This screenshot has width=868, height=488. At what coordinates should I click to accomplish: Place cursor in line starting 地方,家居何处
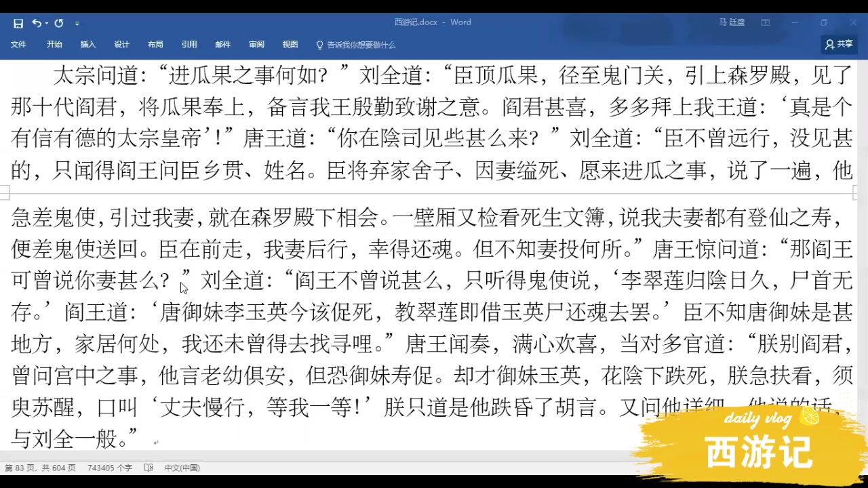click(431, 344)
